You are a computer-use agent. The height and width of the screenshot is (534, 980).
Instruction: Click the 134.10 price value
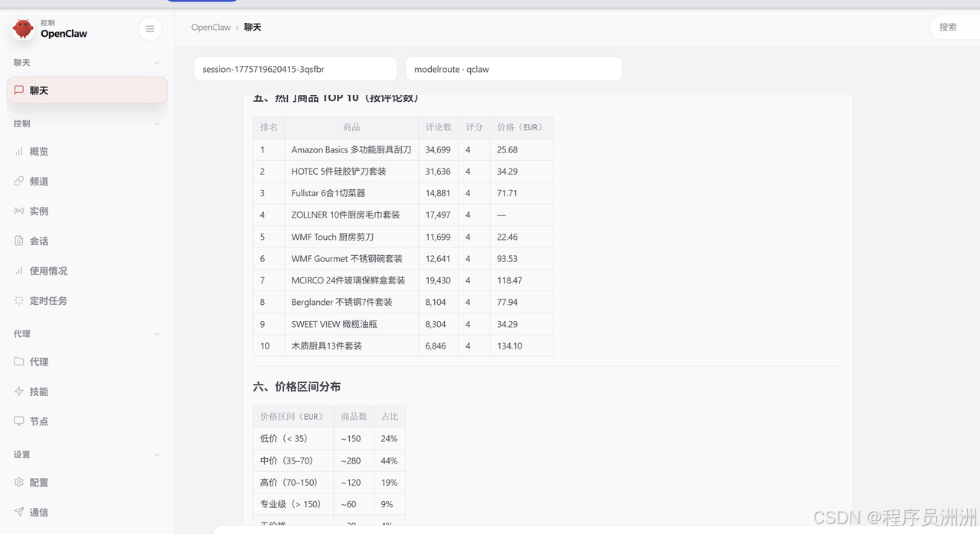[x=510, y=346]
